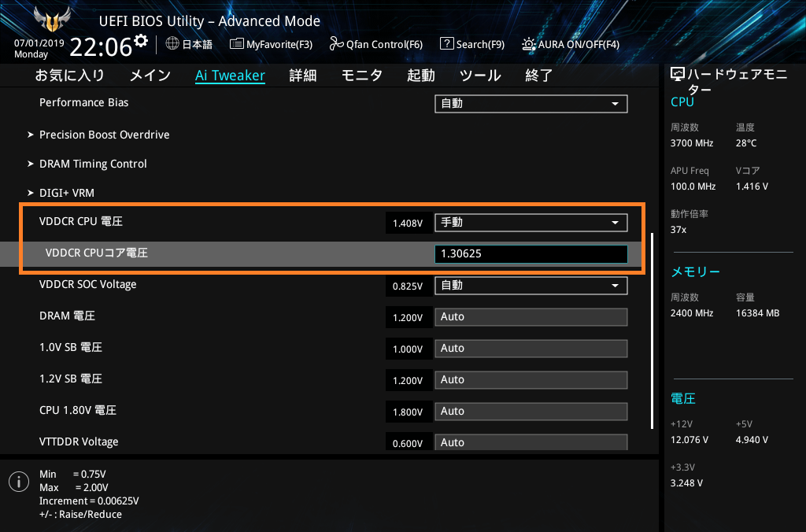Click the VDDCR CPUコア電圧 value field
806x532 pixels.
click(531, 254)
